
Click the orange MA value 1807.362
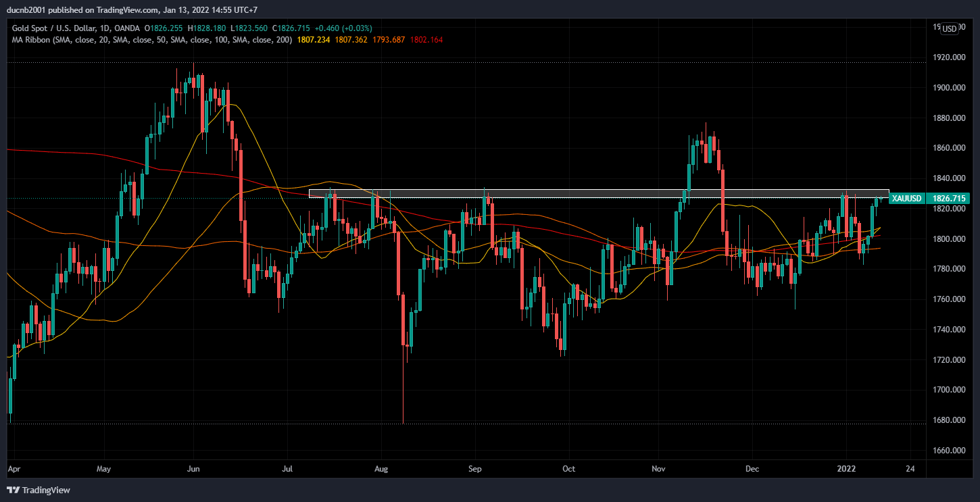coord(351,40)
